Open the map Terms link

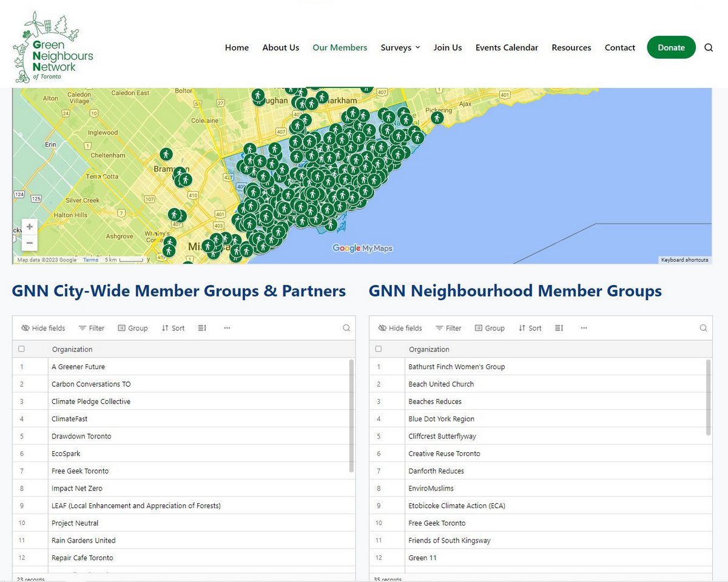coord(90,260)
